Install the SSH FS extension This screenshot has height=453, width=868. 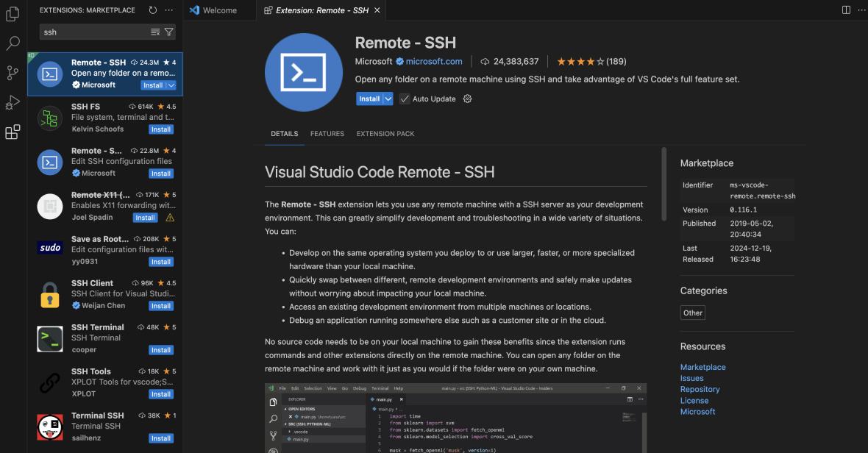(161, 129)
